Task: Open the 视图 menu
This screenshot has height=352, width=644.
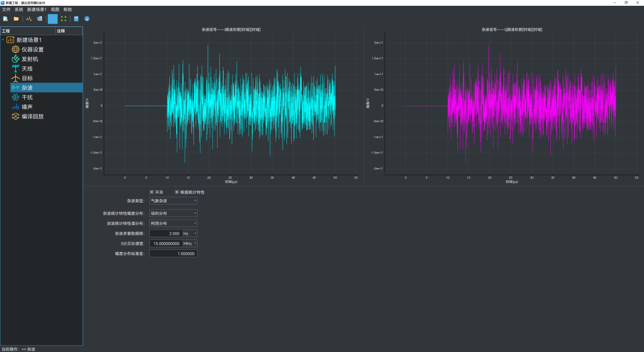Action: pos(55,9)
